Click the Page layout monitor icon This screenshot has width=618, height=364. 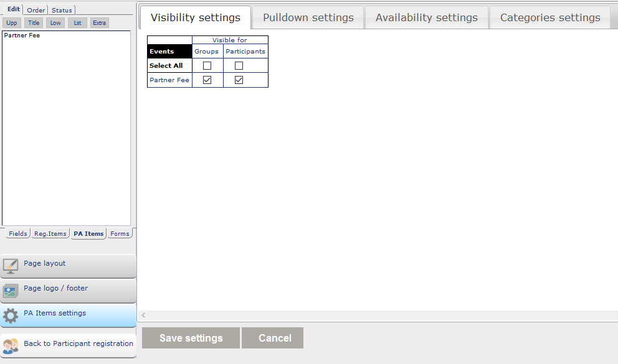[11, 266]
